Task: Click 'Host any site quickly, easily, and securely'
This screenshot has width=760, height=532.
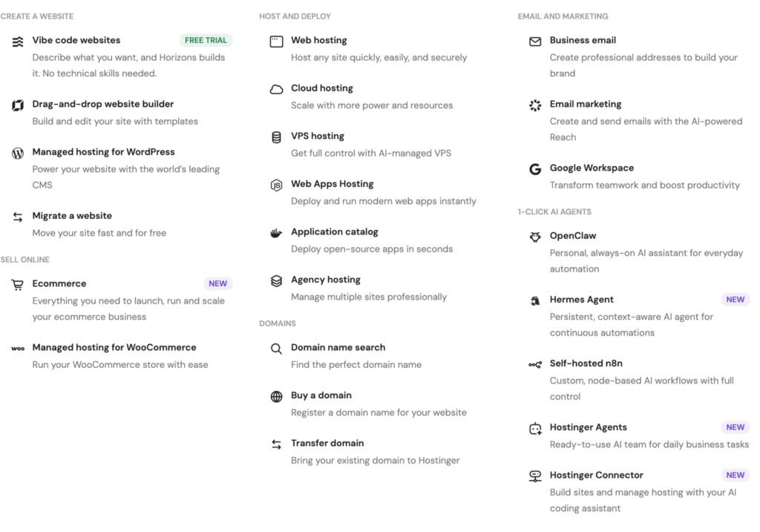Action: 379,58
